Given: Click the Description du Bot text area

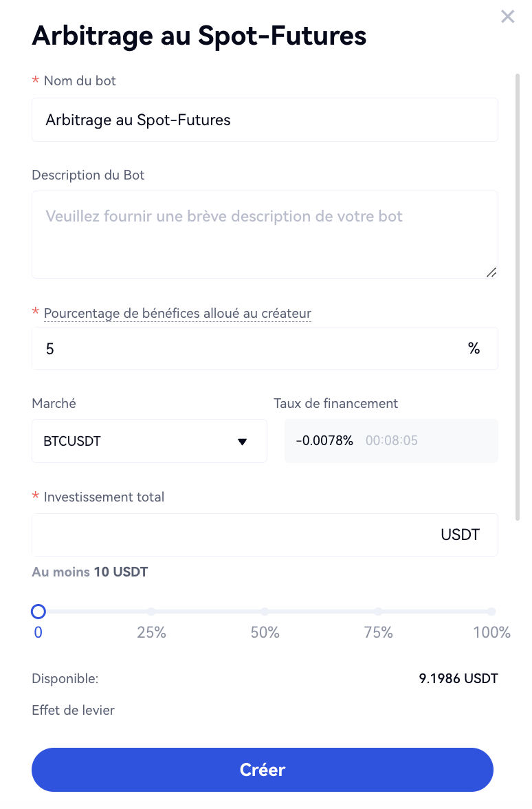Looking at the screenshot, I should (265, 234).
